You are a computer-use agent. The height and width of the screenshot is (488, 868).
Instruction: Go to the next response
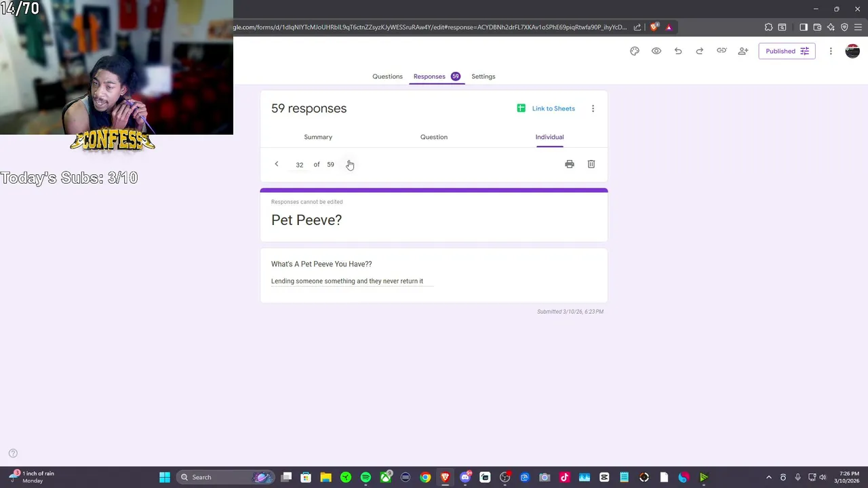pos(349,164)
